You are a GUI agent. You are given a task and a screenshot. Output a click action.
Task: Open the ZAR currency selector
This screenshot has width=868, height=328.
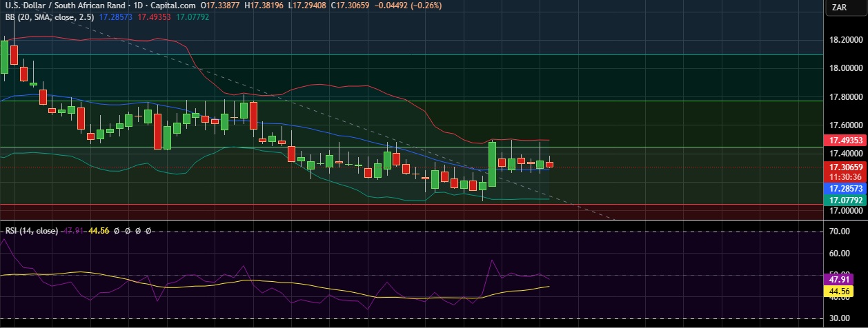(x=839, y=8)
